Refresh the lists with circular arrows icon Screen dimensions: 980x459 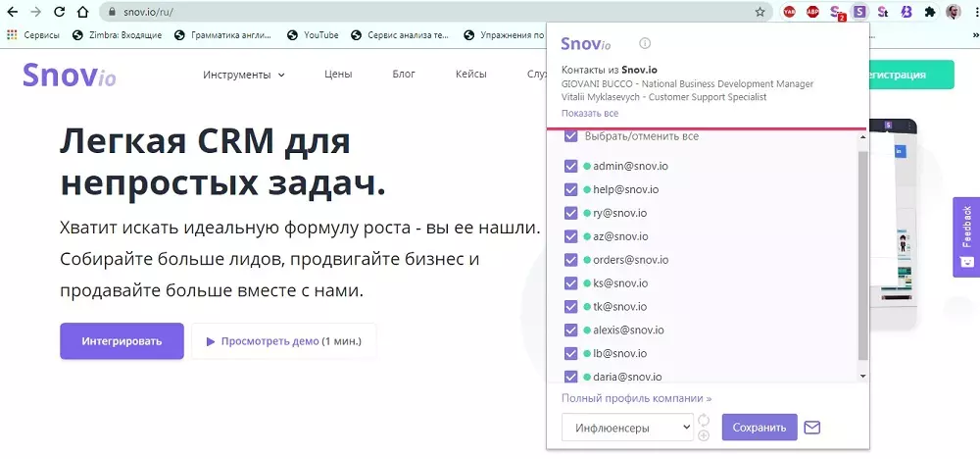click(x=703, y=420)
